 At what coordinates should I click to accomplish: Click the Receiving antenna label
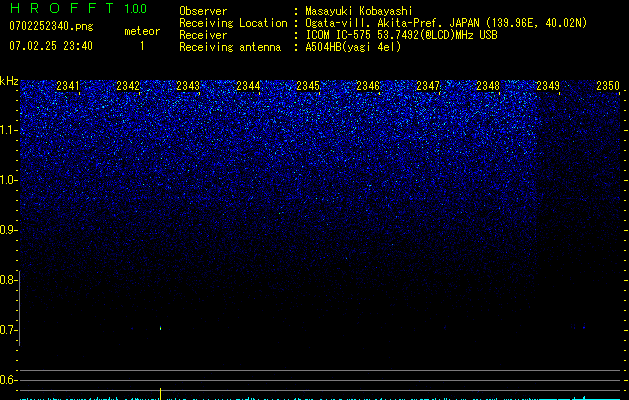point(230,47)
